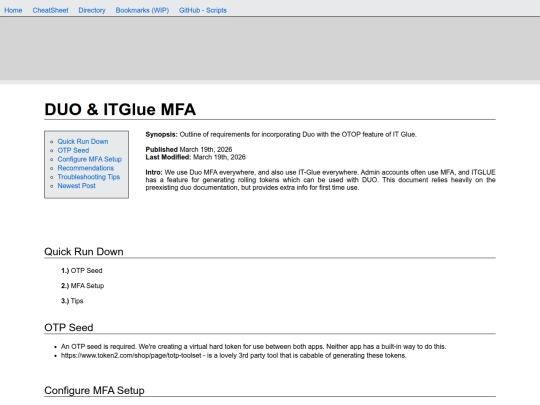540x405 pixels.
Task: Click the Configure MFA Setup section heading
Action: [x=94, y=391]
